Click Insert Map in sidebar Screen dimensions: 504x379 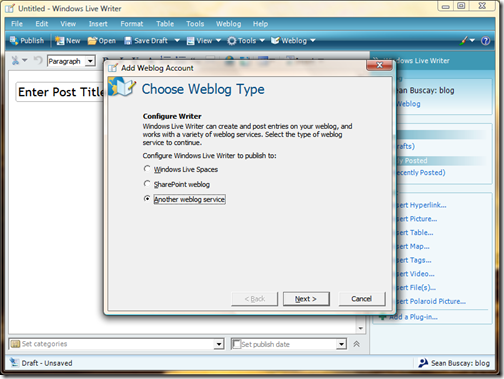[x=413, y=247]
